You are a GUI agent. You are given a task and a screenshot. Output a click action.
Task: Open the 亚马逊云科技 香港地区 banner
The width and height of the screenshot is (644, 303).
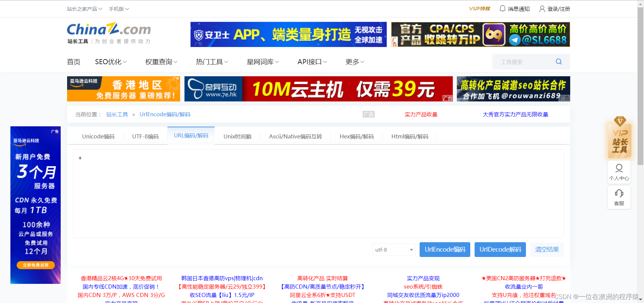click(123, 89)
